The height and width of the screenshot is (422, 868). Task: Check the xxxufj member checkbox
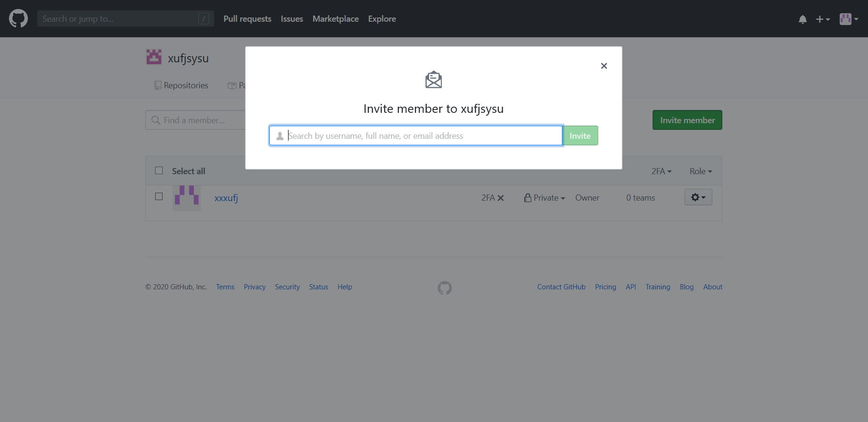tap(159, 196)
